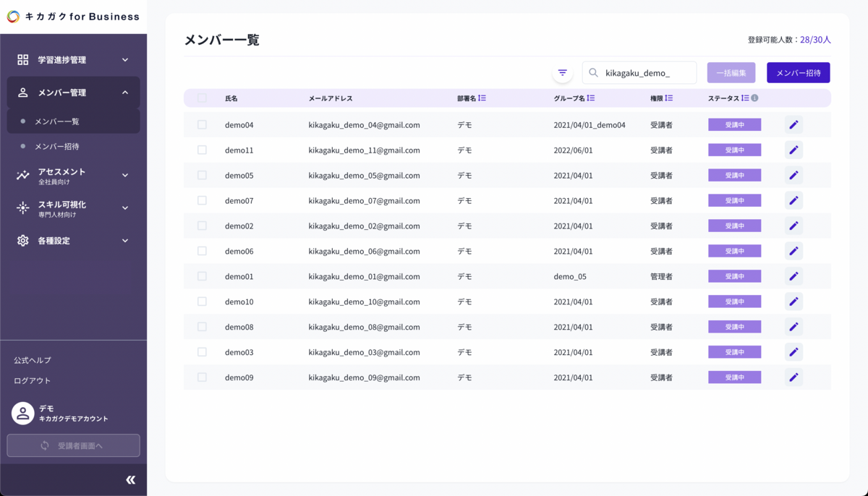The height and width of the screenshot is (496, 868).
Task: Open the 公式ヘルプ link
Action: click(x=33, y=360)
